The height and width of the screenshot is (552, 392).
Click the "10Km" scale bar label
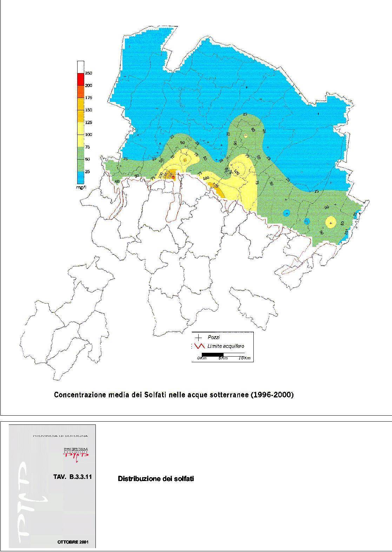click(x=245, y=358)
